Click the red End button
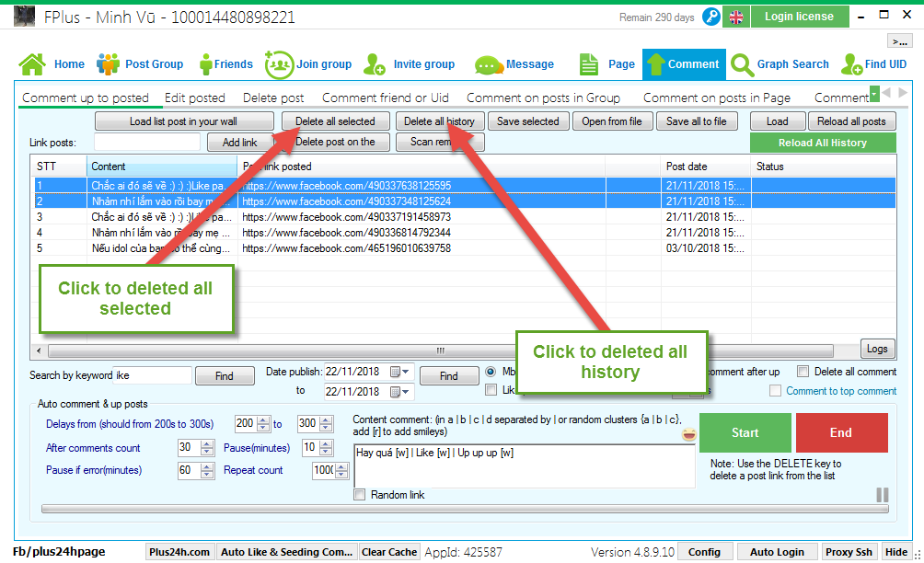Screen dimensions: 924x563 pyautogui.click(x=841, y=433)
